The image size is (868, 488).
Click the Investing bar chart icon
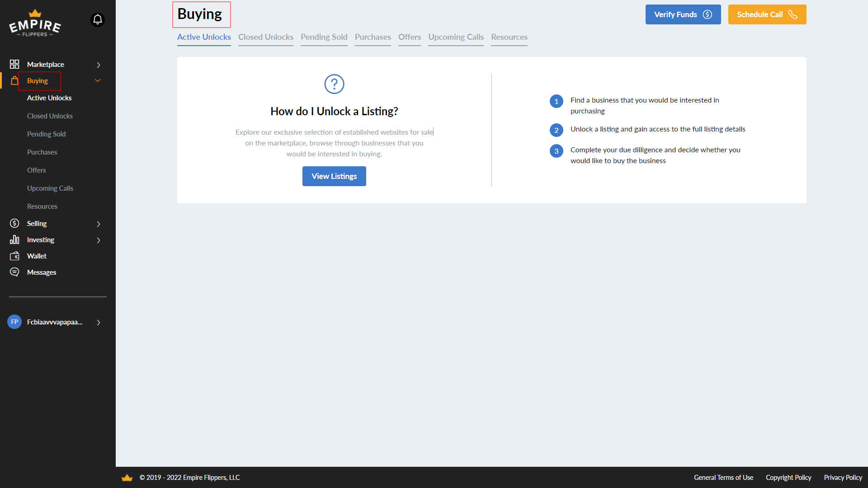(x=14, y=239)
